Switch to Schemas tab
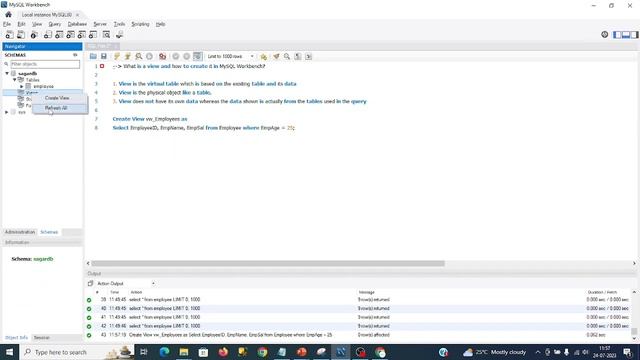The image size is (640, 360). click(x=49, y=232)
